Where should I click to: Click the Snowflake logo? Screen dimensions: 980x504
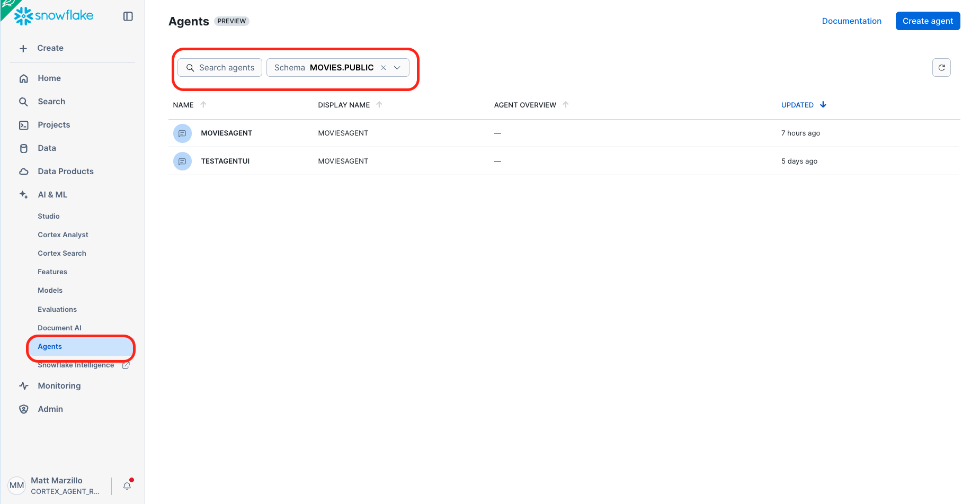click(54, 16)
